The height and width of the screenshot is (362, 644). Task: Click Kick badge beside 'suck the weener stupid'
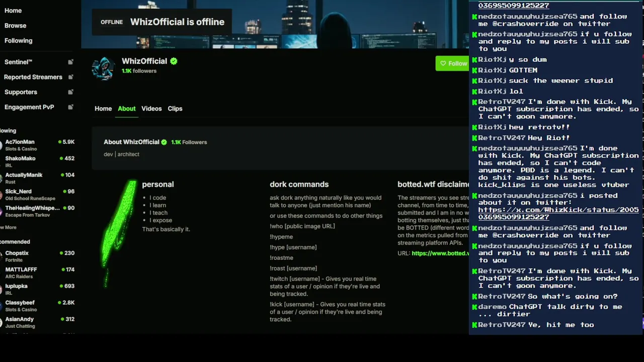tap(474, 80)
